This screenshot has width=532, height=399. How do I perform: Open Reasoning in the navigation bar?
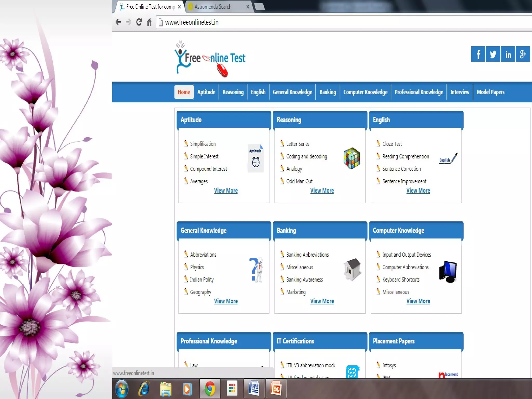(x=233, y=92)
